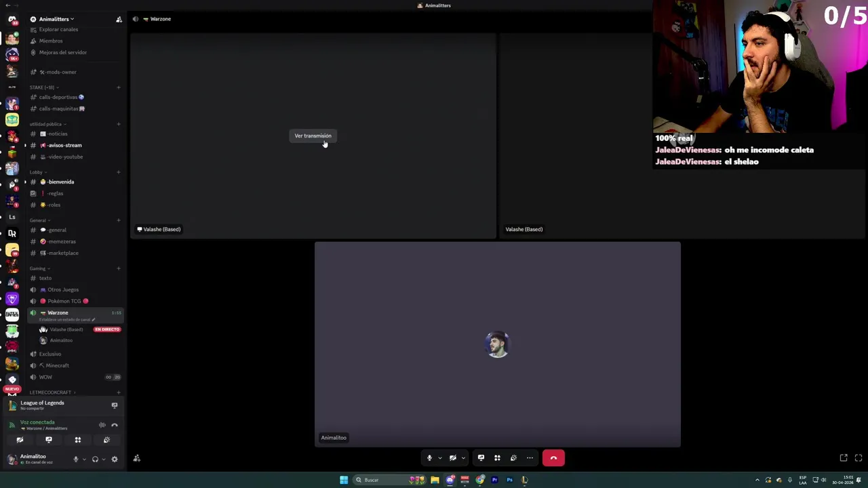Viewport: 868px width, 488px height.
Task: Open activities button in sidebar voice panel
Action: point(78,440)
